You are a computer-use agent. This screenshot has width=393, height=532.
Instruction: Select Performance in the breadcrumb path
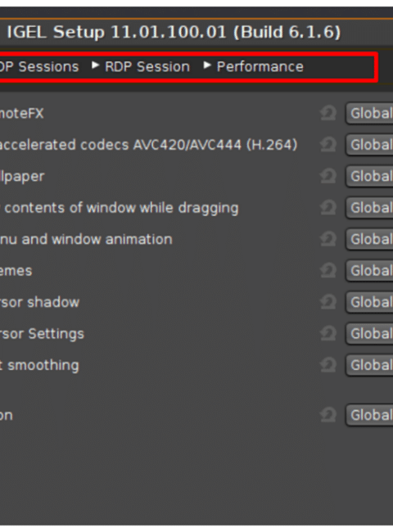[260, 67]
